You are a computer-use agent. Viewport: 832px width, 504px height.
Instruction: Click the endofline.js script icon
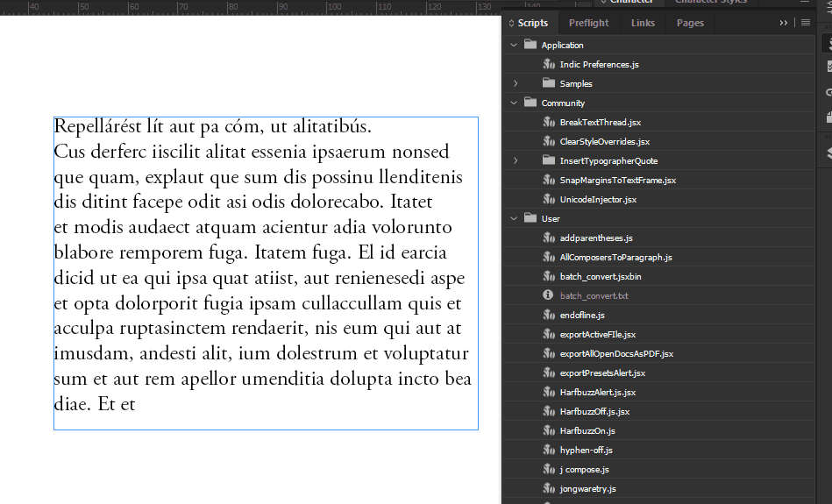click(x=549, y=315)
